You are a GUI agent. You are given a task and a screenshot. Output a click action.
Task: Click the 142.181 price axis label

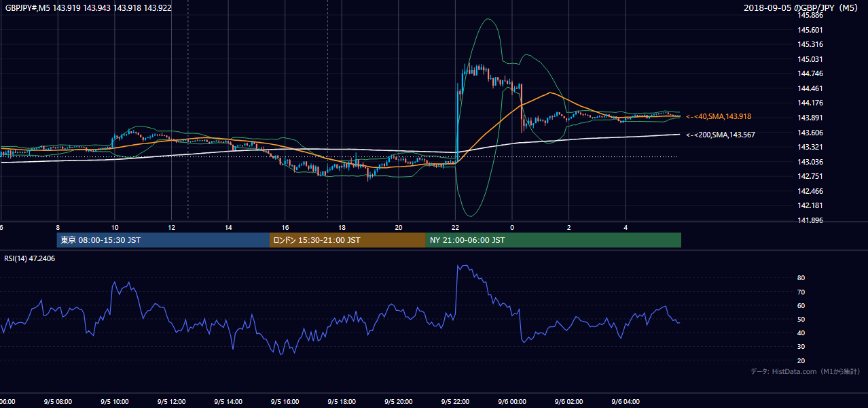[x=810, y=205]
